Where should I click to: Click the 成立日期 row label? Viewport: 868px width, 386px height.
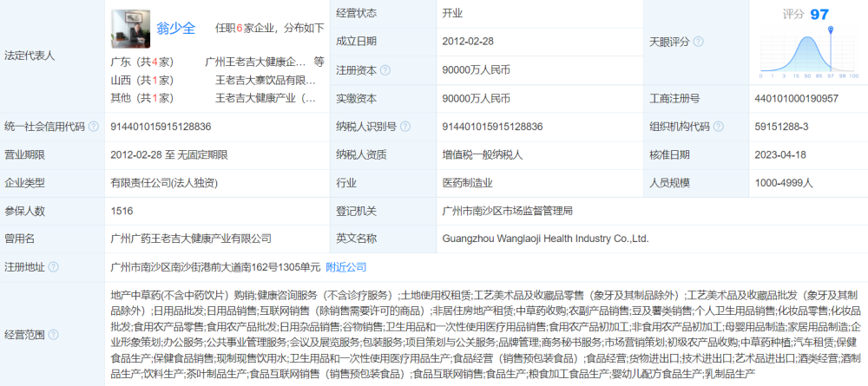click(x=356, y=42)
